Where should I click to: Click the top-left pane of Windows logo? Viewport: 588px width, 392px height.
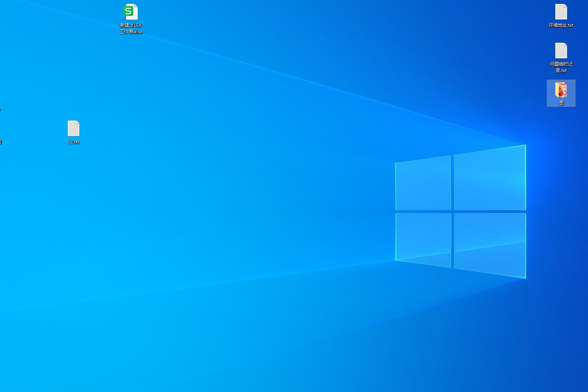tap(423, 183)
